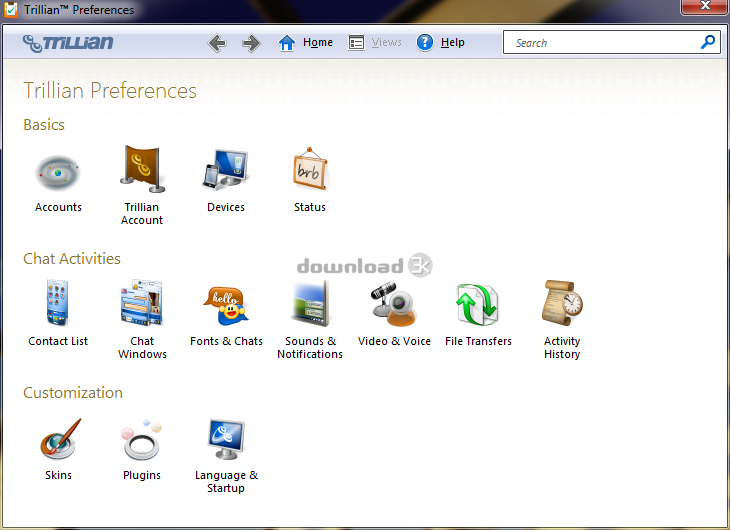The width and height of the screenshot is (730, 530).
Task: Click the "Devices" label
Action: tap(226, 207)
